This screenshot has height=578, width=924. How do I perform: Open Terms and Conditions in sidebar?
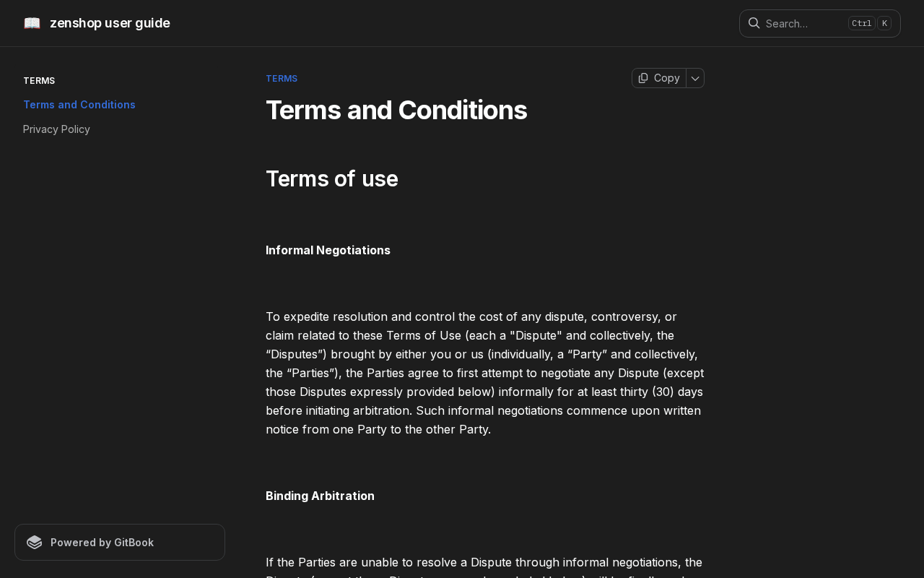click(79, 105)
